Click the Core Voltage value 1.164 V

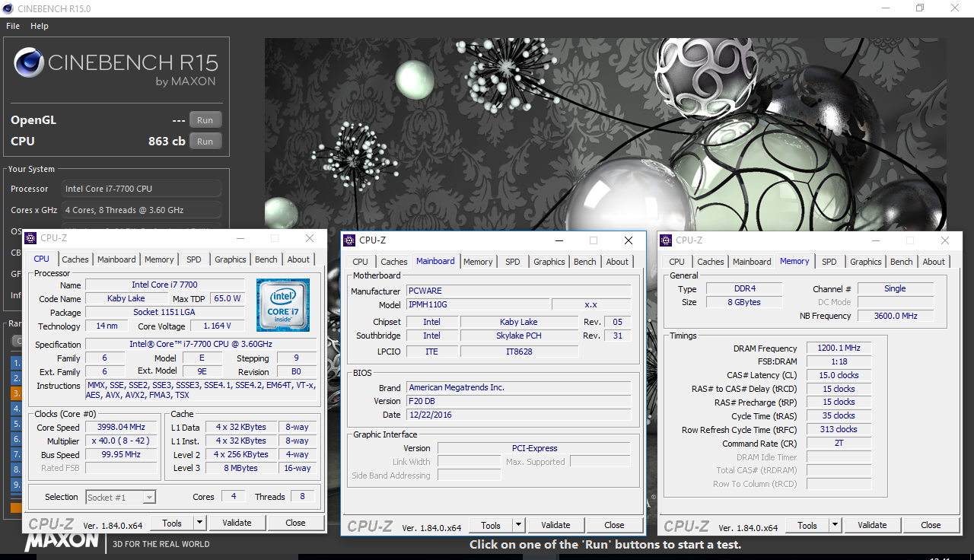coord(218,326)
